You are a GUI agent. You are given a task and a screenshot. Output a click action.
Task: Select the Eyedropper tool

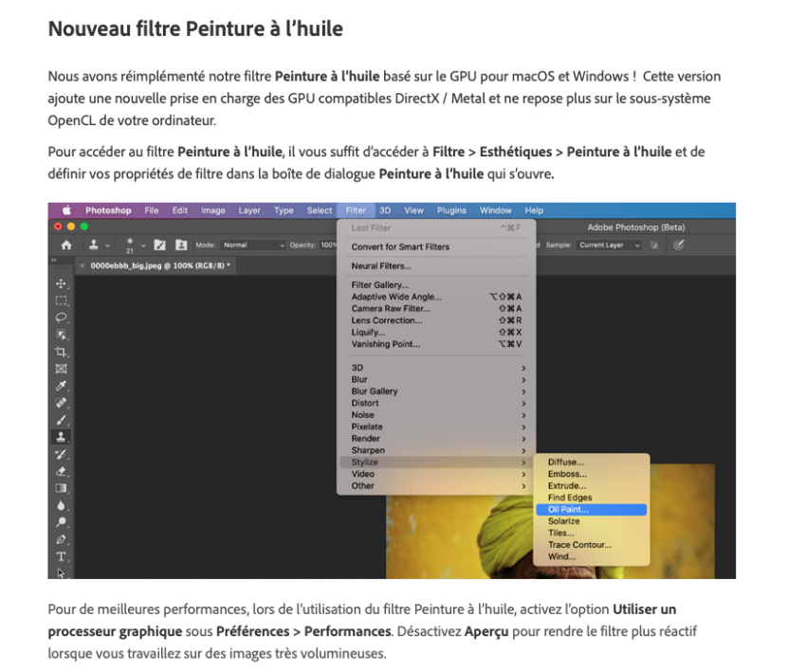coord(62,386)
